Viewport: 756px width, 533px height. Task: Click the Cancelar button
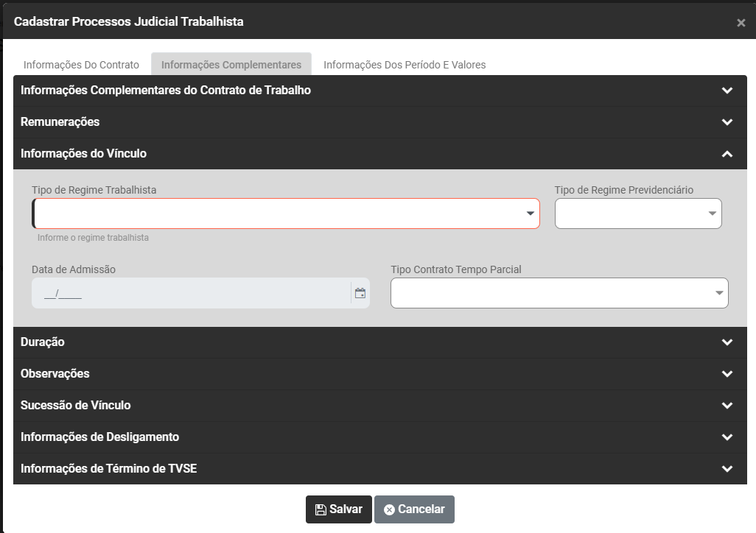tap(414, 509)
